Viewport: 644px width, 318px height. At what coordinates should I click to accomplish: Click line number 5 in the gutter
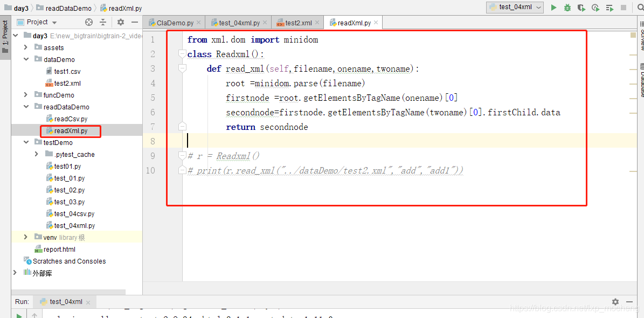click(x=153, y=98)
